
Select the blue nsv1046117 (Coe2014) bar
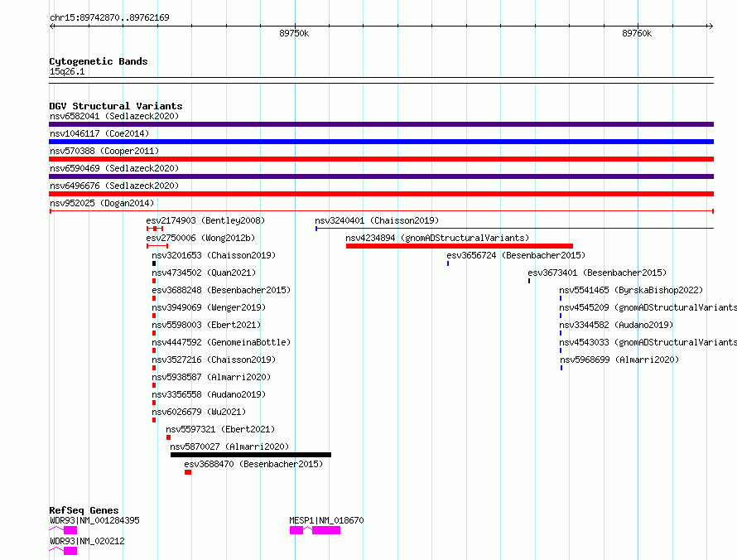click(x=381, y=142)
